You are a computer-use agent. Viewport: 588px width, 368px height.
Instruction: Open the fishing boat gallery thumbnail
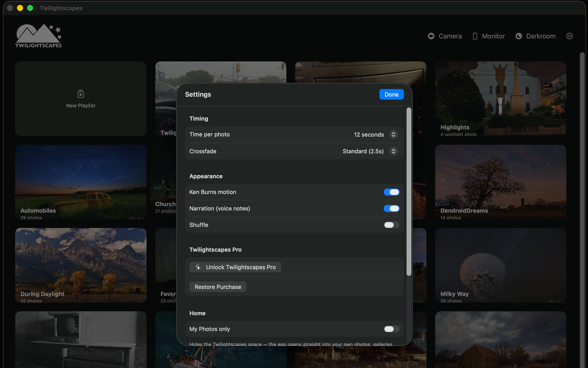click(x=221, y=357)
